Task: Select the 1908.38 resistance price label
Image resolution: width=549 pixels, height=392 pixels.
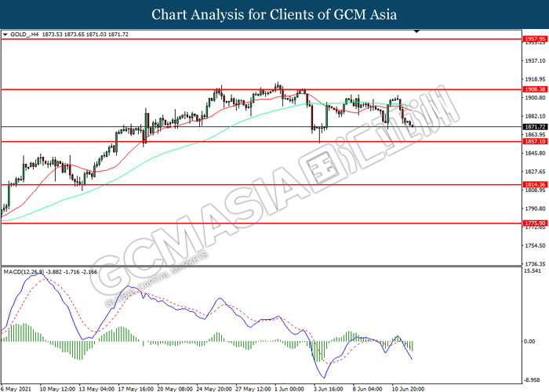Action: [535, 89]
